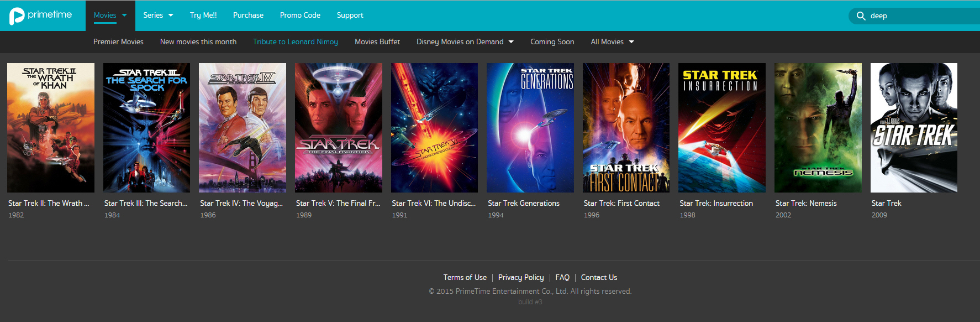Expand the Series dropdown arrow
Viewport: 980px width, 322px height.
pos(171,15)
